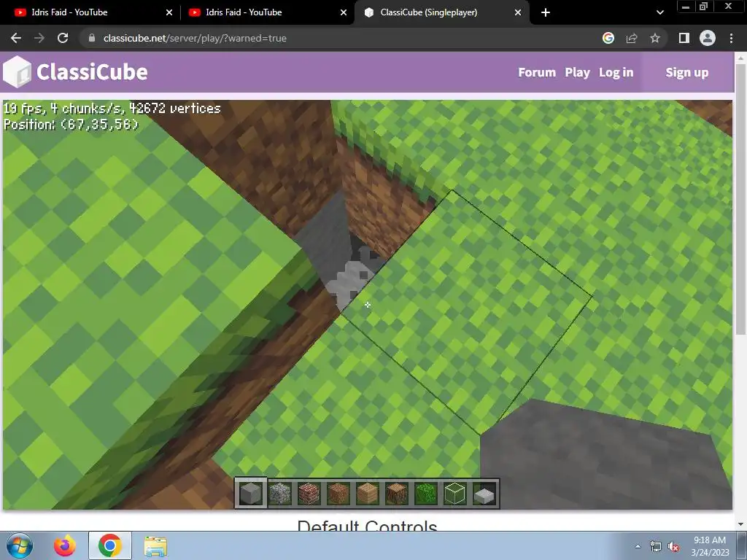Open the Forum link

(537, 72)
